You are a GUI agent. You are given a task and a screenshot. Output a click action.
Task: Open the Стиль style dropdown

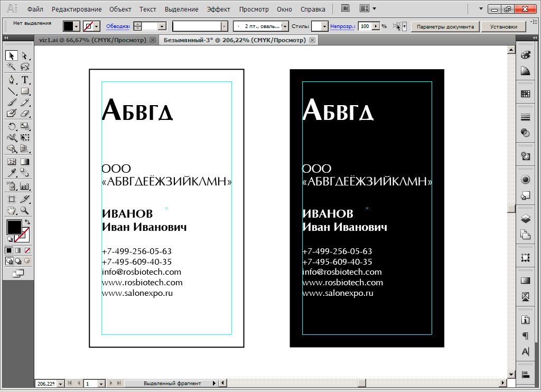tap(324, 26)
